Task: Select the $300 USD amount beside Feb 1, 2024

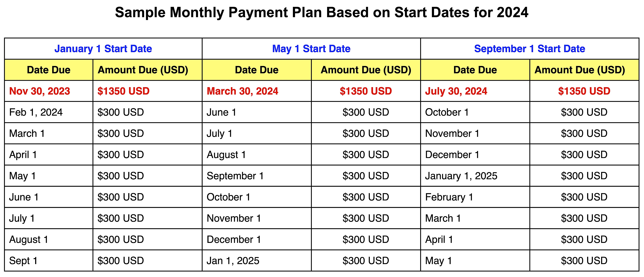Action: click(120, 112)
